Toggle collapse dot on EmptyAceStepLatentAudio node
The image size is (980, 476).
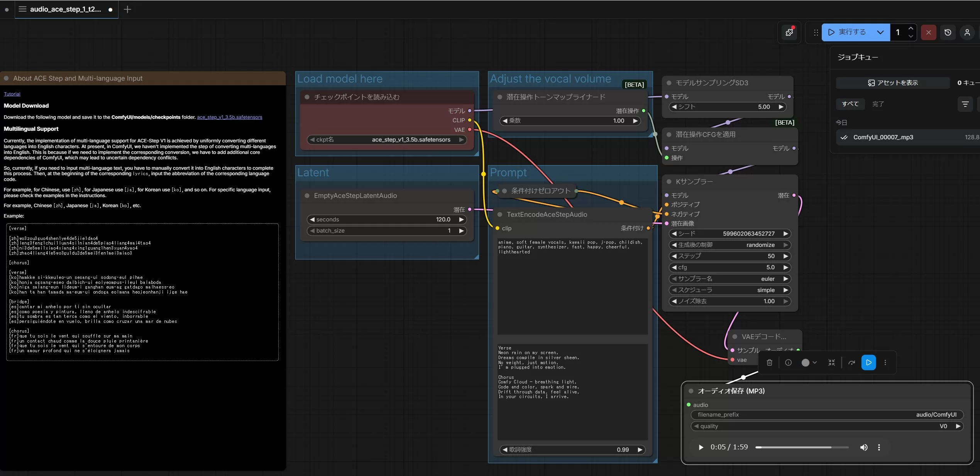coord(307,196)
